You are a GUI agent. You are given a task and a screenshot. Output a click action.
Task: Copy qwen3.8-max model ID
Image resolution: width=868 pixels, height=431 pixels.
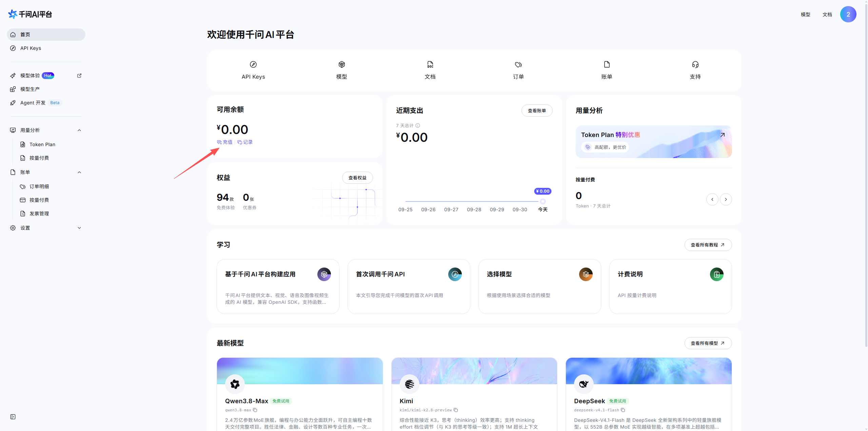click(255, 410)
